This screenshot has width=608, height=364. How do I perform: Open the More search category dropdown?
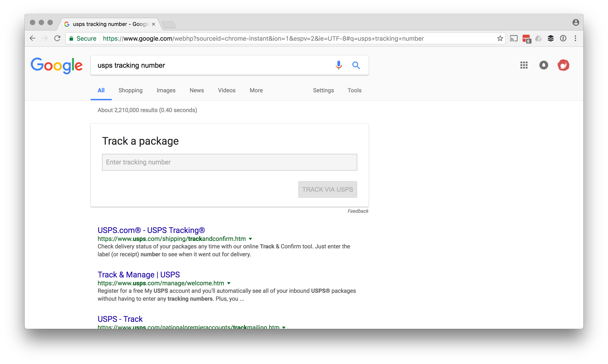[x=256, y=90]
